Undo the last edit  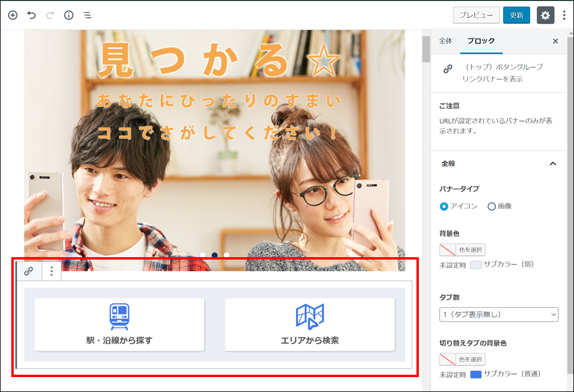(32, 15)
